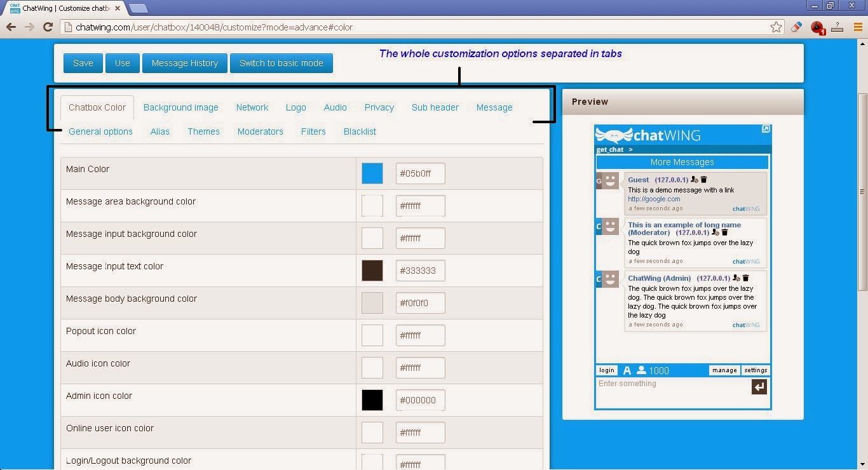Open the Chrome hamburger menu
The width and height of the screenshot is (868, 470).
tap(858, 27)
